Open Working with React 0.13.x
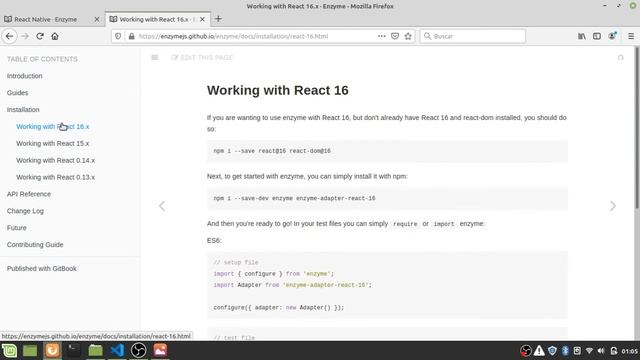640x360 pixels. [56, 177]
